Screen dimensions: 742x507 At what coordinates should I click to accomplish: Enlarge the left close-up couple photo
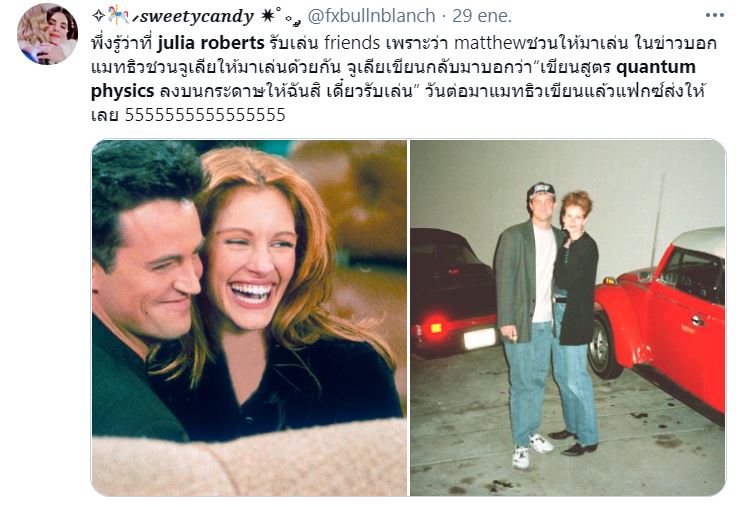point(249,318)
